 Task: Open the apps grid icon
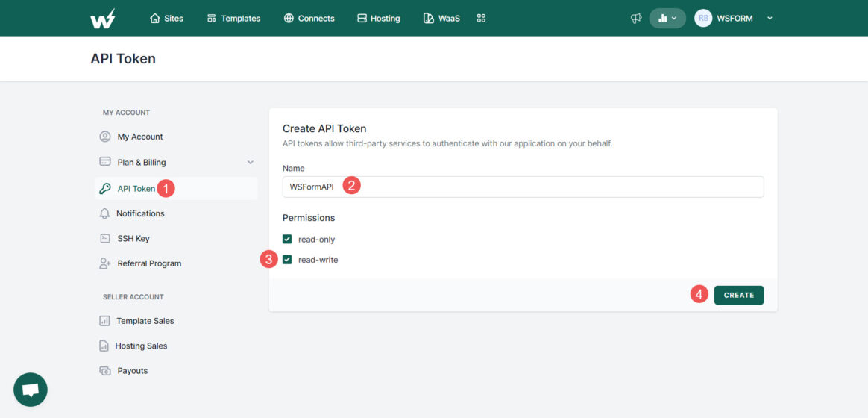(x=481, y=19)
